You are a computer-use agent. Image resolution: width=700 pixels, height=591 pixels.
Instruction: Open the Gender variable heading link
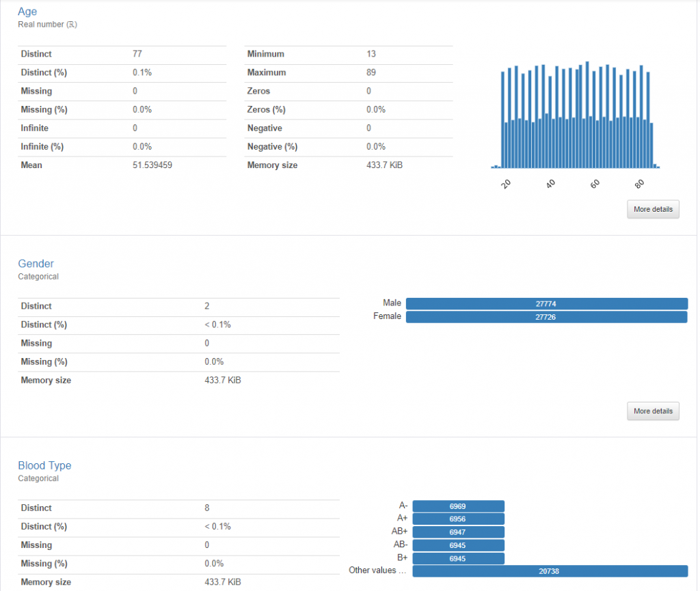36,264
